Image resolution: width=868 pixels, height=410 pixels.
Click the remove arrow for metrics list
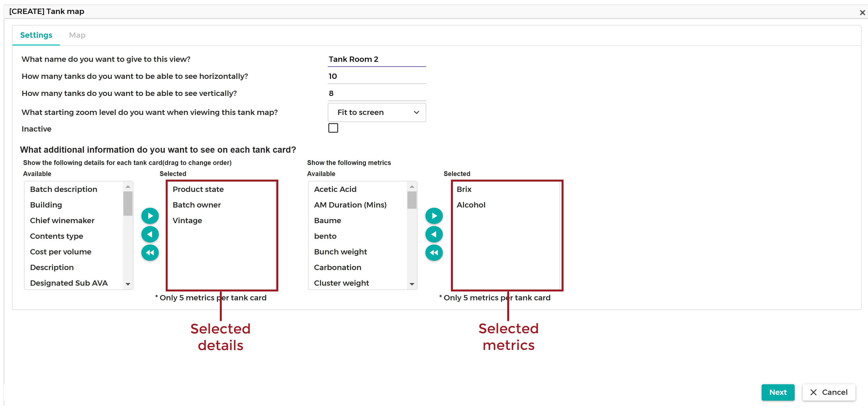[434, 234]
